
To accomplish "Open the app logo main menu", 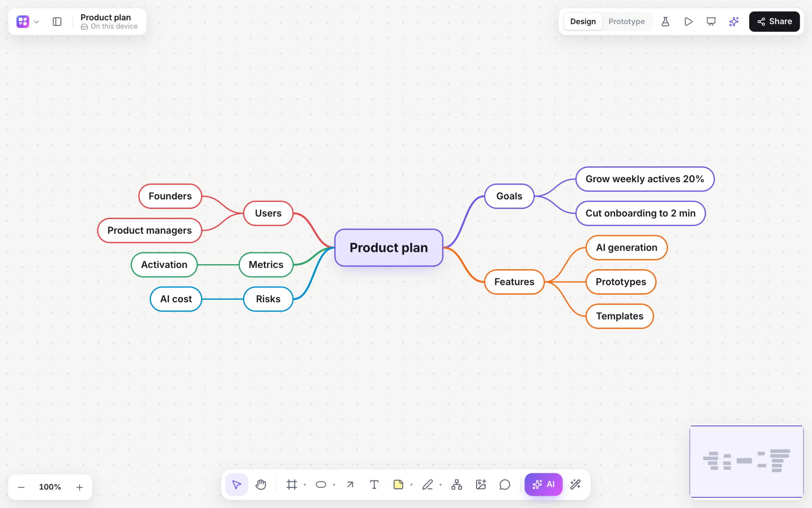I will point(23,22).
